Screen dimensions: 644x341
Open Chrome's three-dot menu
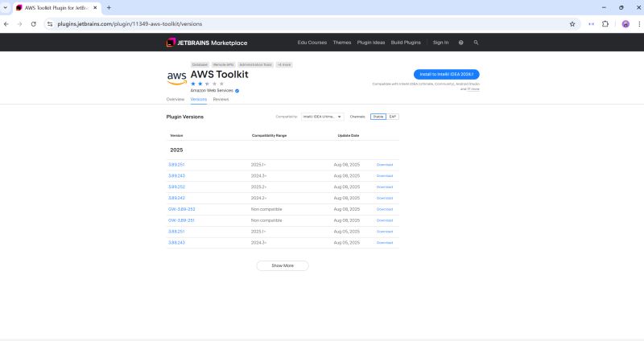click(639, 24)
